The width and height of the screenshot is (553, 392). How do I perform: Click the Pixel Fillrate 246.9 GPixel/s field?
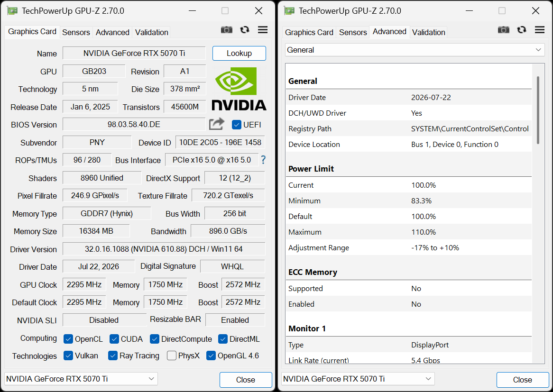click(x=95, y=196)
